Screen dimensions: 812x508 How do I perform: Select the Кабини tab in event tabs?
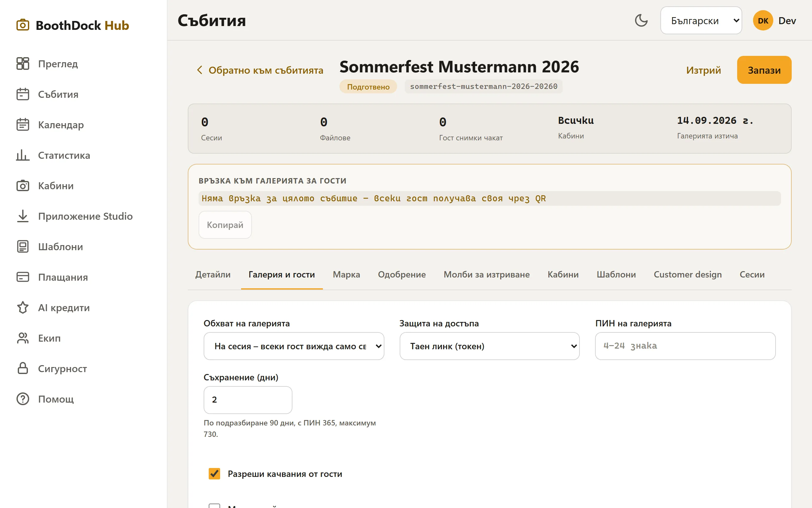pyautogui.click(x=563, y=275)
